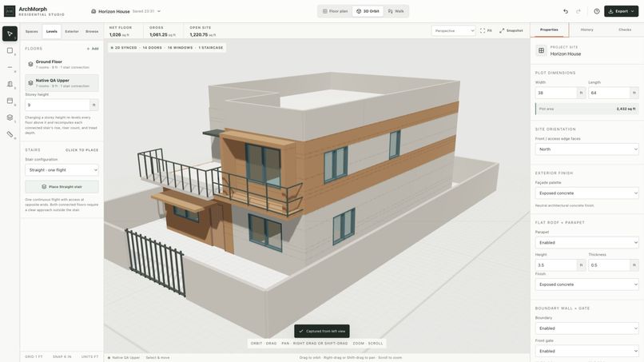Image resolution: width=644 pixels, height=362 pixels.
Task: Switch to the History tab
Action: tap(587, 30)
